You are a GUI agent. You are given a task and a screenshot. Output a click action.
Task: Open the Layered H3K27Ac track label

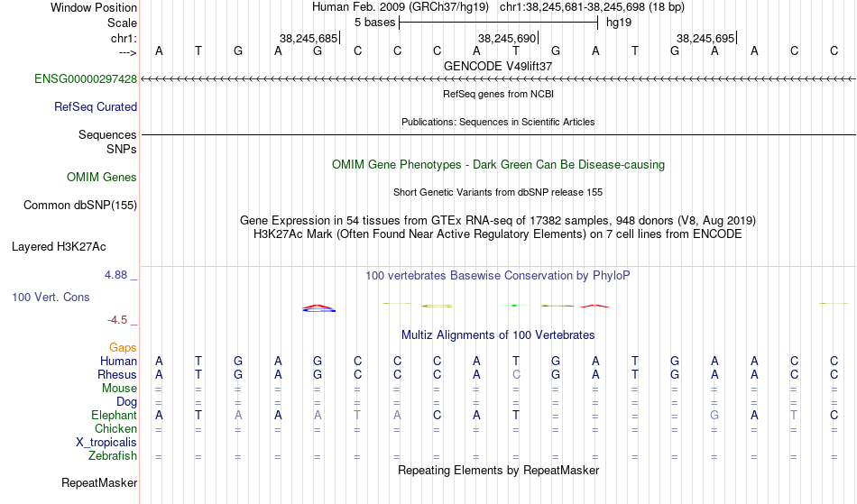pyautogui.click(x=59, y=247)
